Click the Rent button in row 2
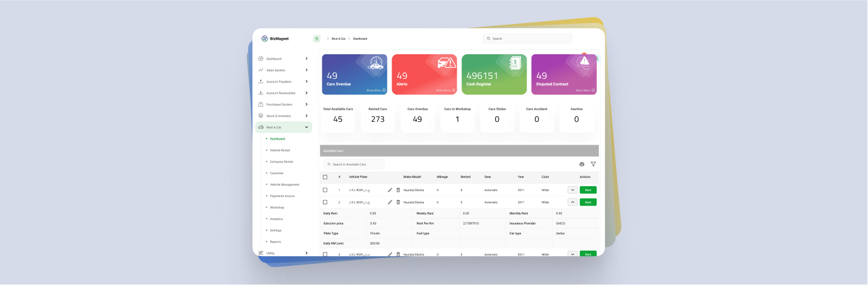Viewport: 868px width, 285px height. pos(588,202)
